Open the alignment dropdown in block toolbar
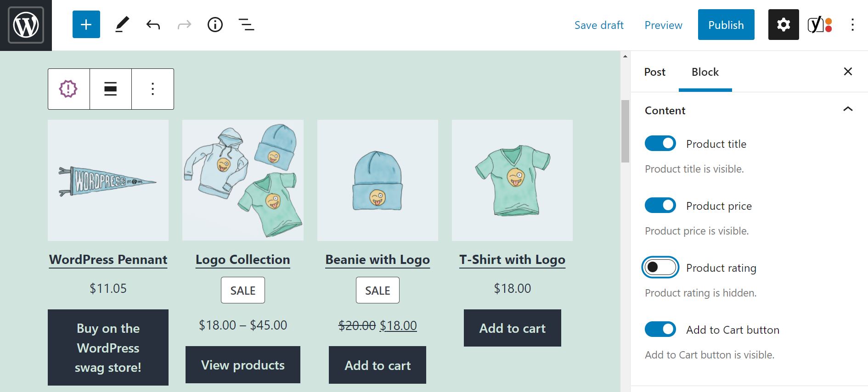 click(110, 89)
